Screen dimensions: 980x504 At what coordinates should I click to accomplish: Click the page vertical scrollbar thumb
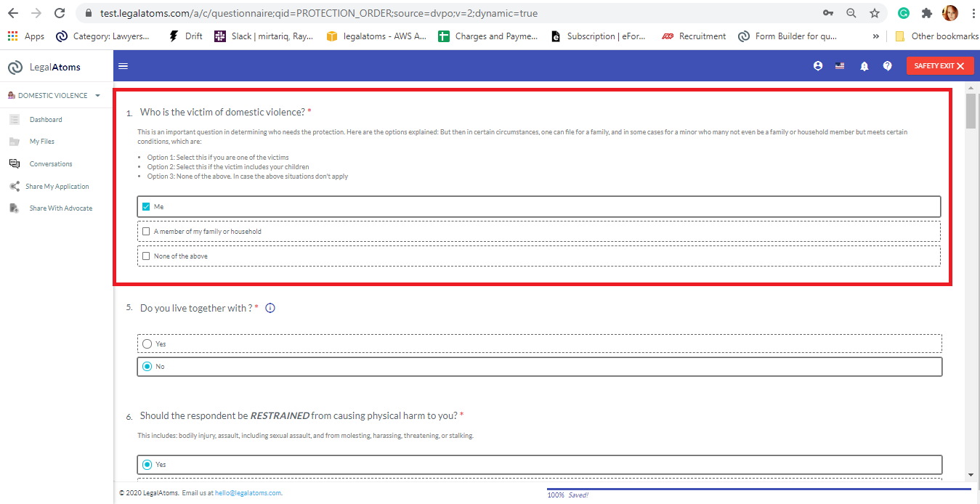pyautogui.click(x=971, y=110)
